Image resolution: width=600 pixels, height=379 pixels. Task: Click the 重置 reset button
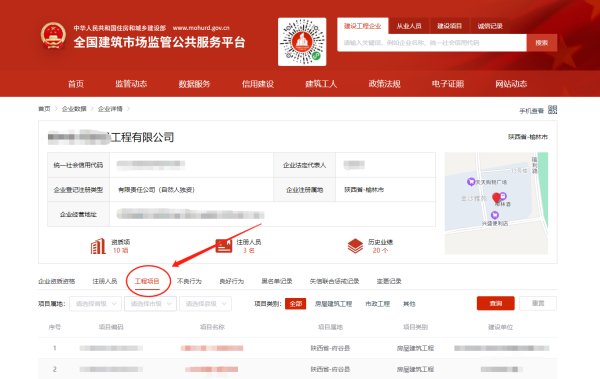point(538,303)
